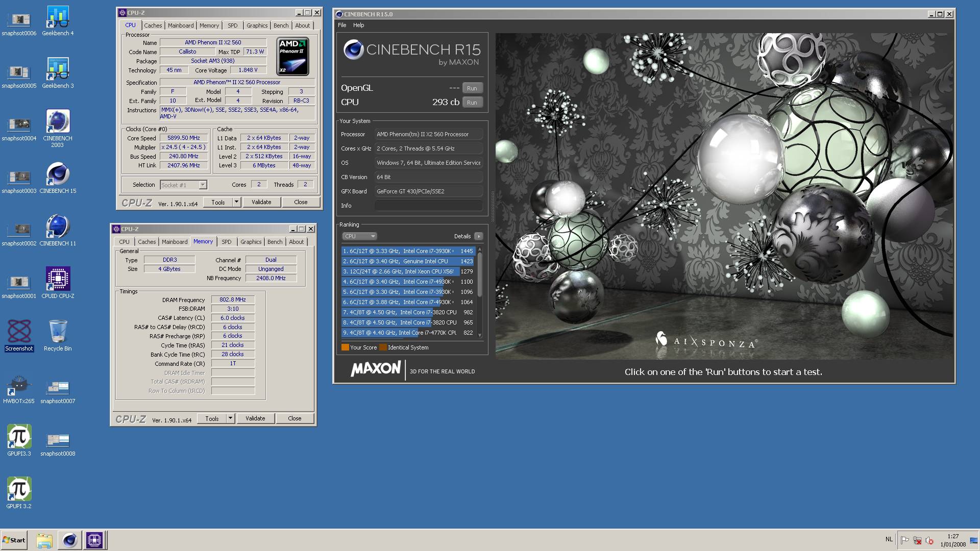Click the orange Your Score swatch
The height and width of the screenshot is (551, 980).
[345, 347]
